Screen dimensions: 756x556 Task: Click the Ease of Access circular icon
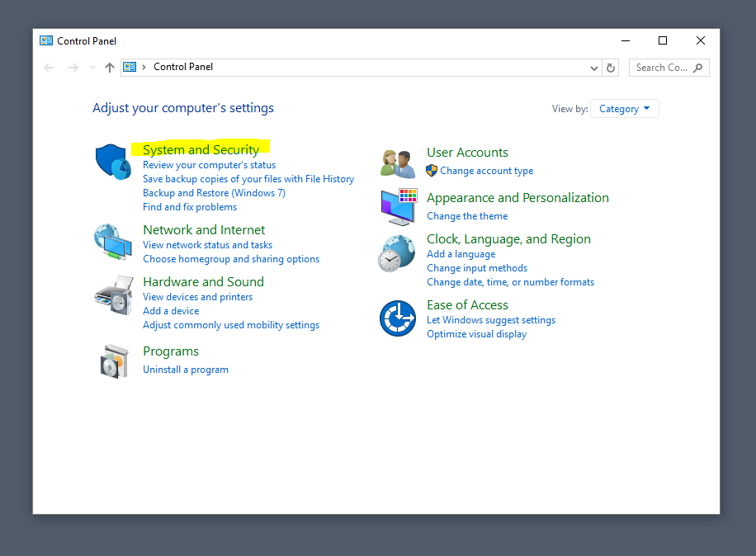pos(398,318)
